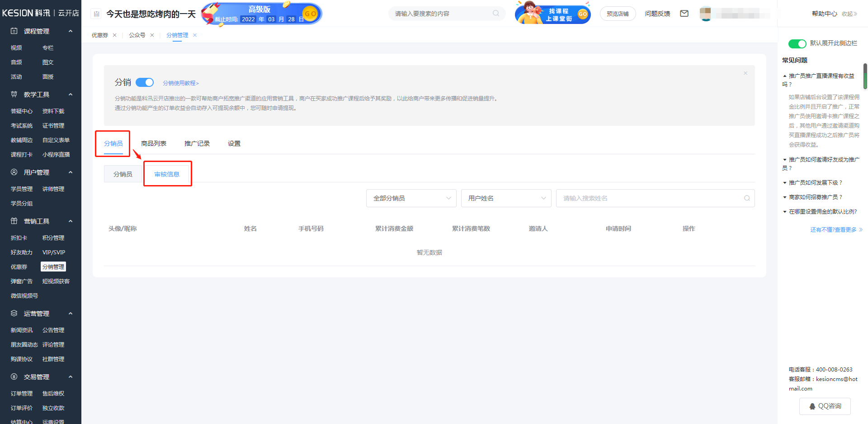Open VIP/SVIP in the sidebar

54,252
